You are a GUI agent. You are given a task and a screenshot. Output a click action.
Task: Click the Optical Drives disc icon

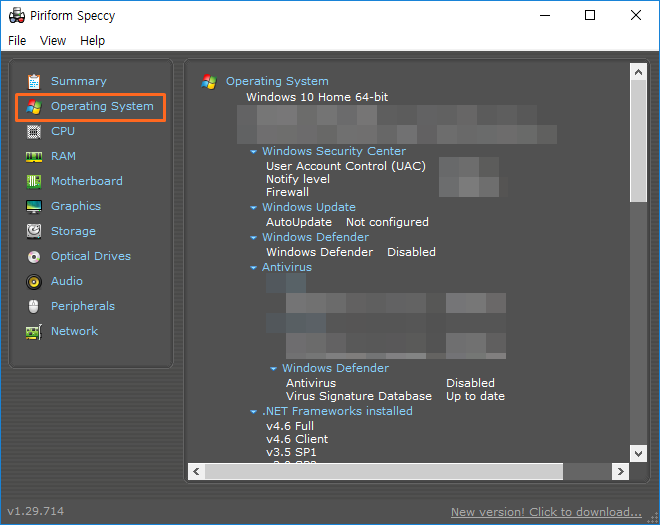coord(34,257)
